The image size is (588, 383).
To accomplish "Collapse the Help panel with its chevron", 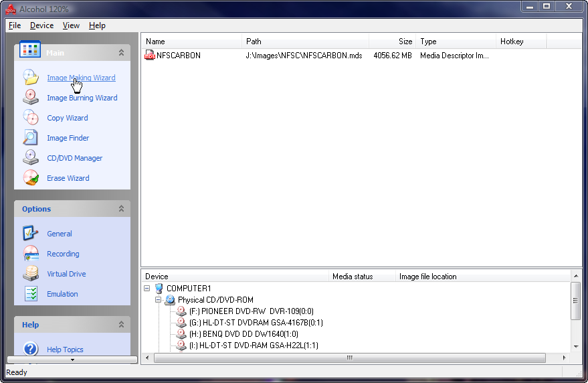I will (121, 325).
